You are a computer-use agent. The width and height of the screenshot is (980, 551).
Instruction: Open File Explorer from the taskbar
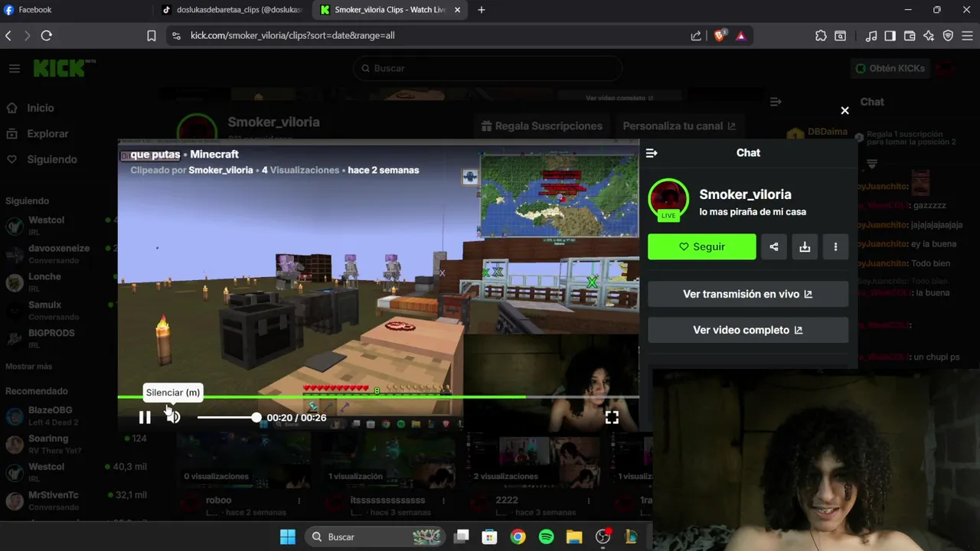tap(574, 536)
